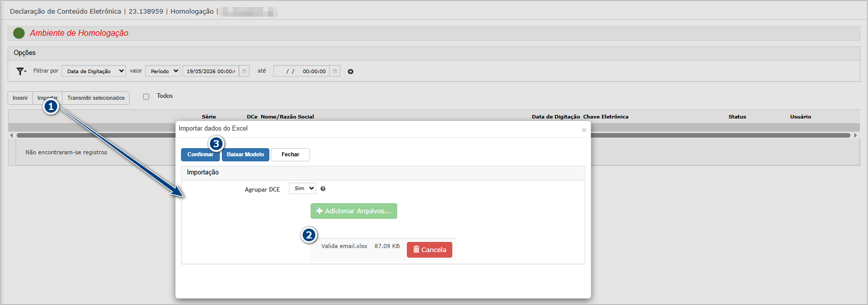Click Baixar Modelo button
Screen dimensions: 868x305
point(245,155)
